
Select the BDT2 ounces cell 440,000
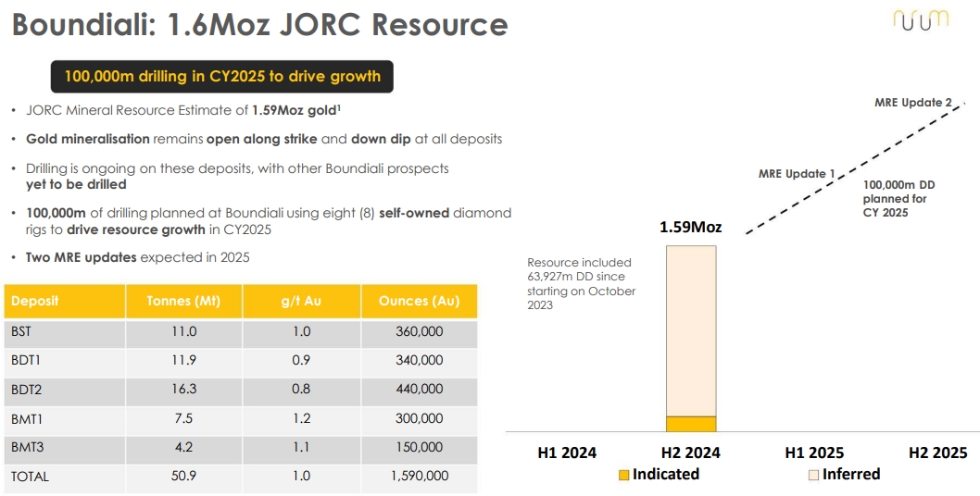tap(420, 390)
